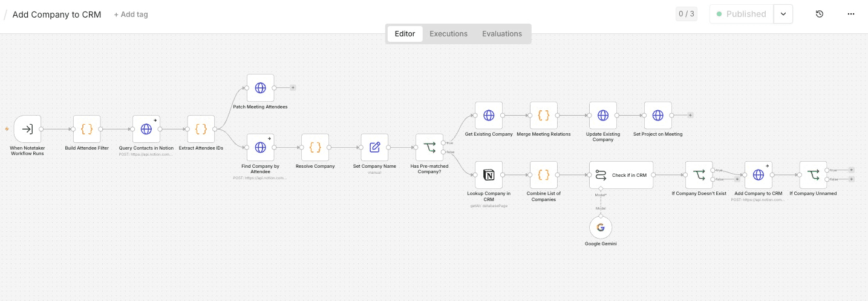Open the Patch Meeting Attendees HTTP node
Image resolution: width=868 pixels, height=301 pixels.
[x=261, y=88]
